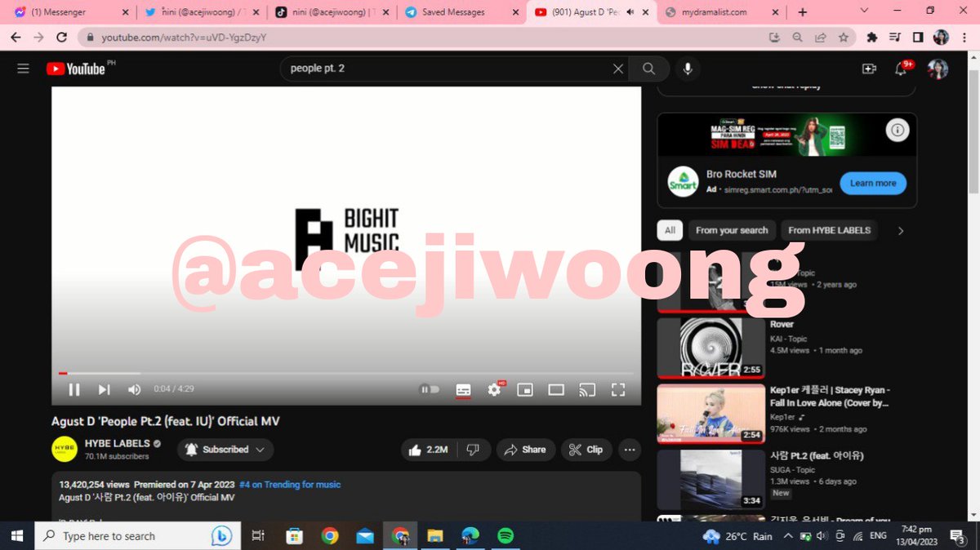Viewport: 980px width, 550px height.
Task: Open more actions three-dot menu
Action: (x=629, y=450)
